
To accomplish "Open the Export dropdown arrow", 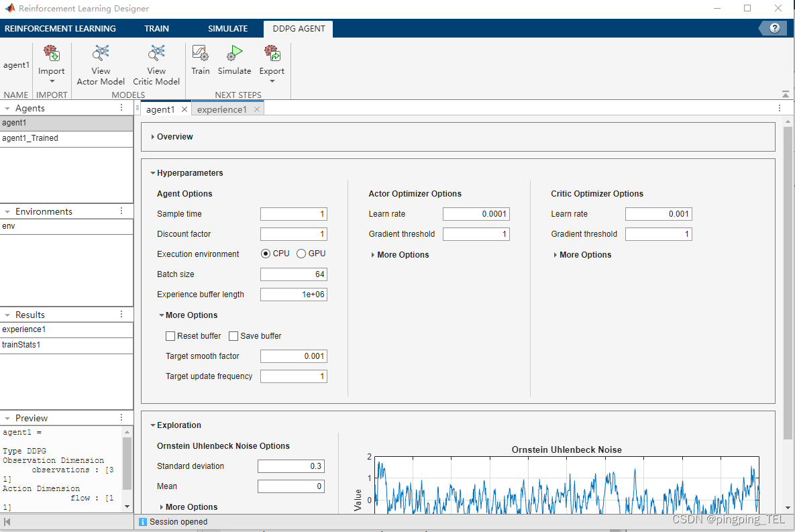I will pos(272,82).
